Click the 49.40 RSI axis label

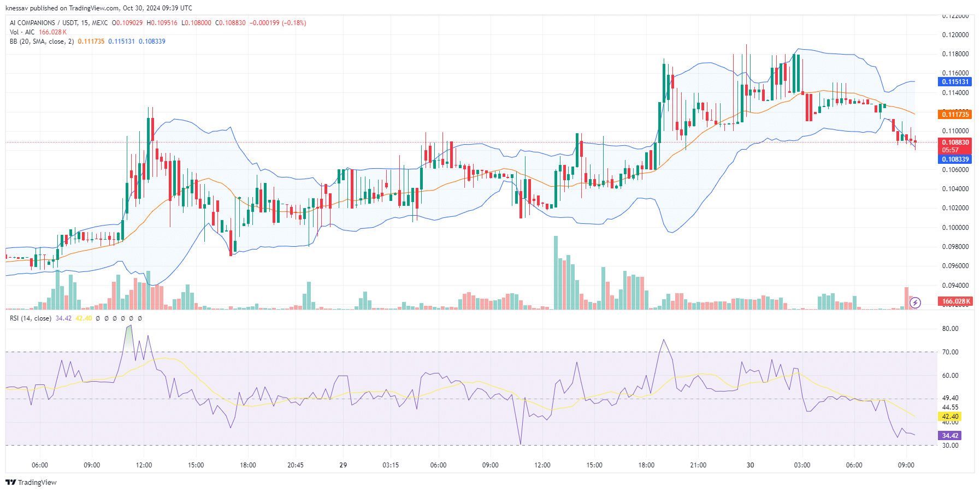(x=951, y=398)
